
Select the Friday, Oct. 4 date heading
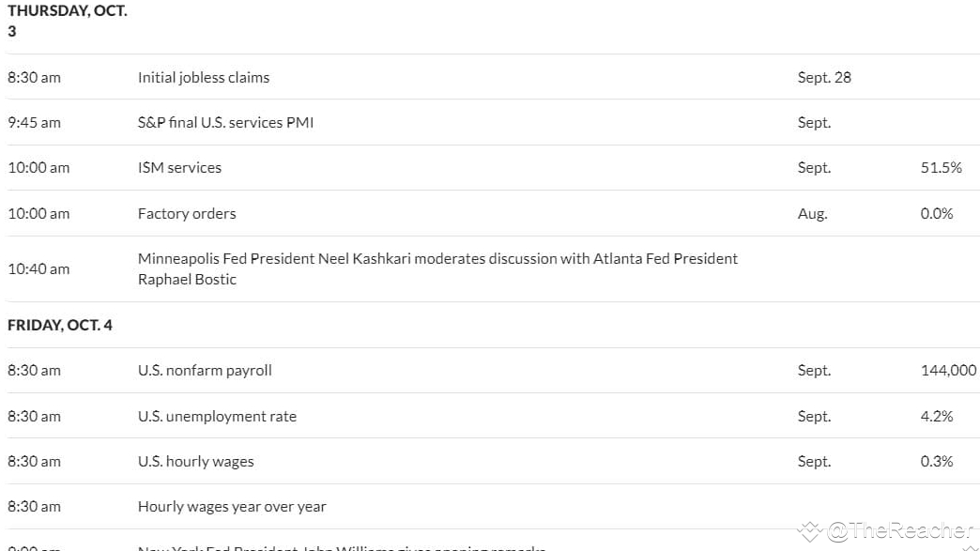[60, 325]
